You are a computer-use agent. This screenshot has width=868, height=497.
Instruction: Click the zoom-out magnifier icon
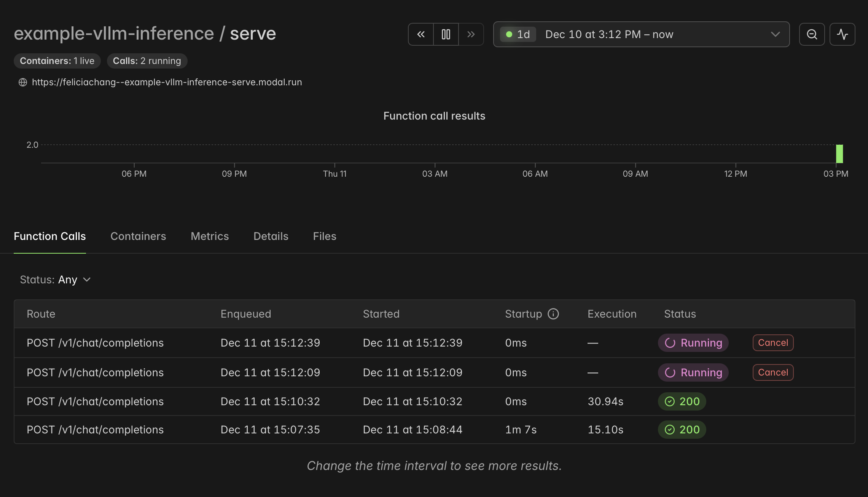(812, 34)
